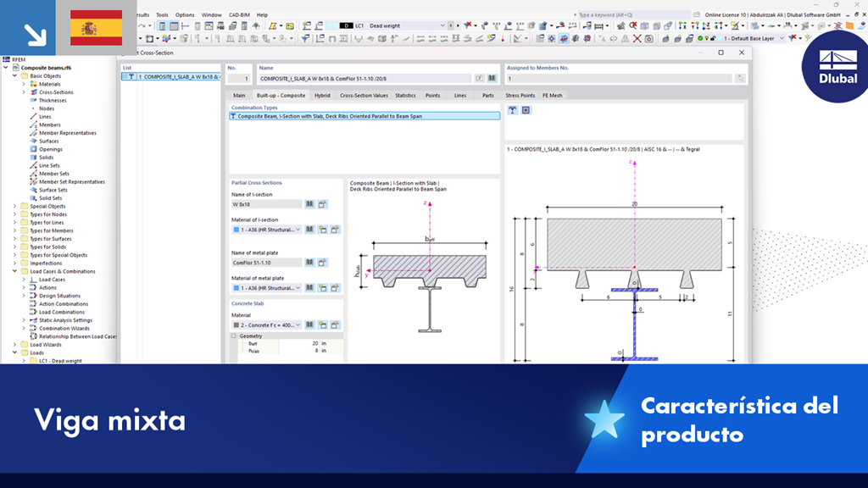This screenshot has height=488, width=868.
Task: Click the Assigned to Members No. field
Action: pos(619,79)
